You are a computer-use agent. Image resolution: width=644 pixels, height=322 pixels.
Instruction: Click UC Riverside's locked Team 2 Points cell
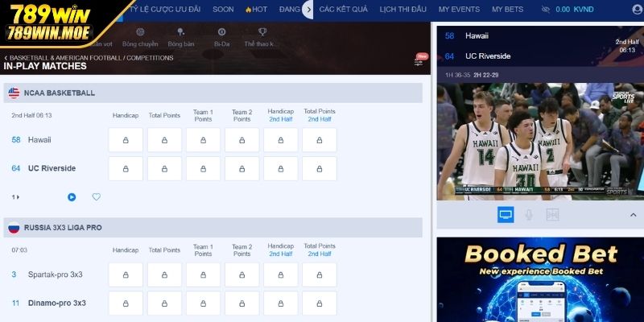(242, 169)
